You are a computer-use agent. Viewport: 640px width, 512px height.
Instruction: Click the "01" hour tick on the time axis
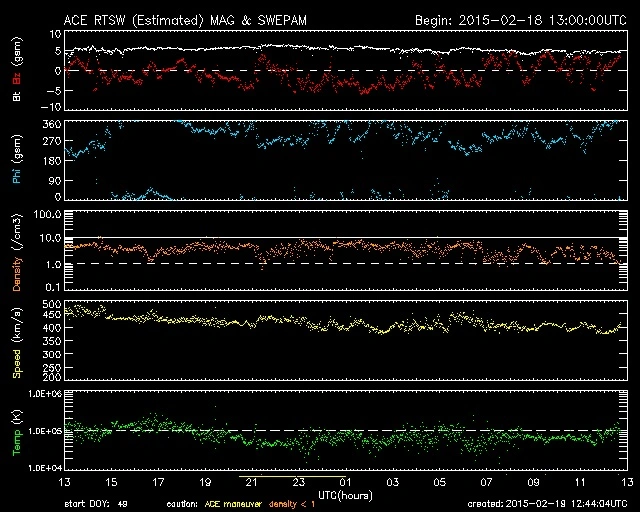pyautogui.click(x=344, y=482)
